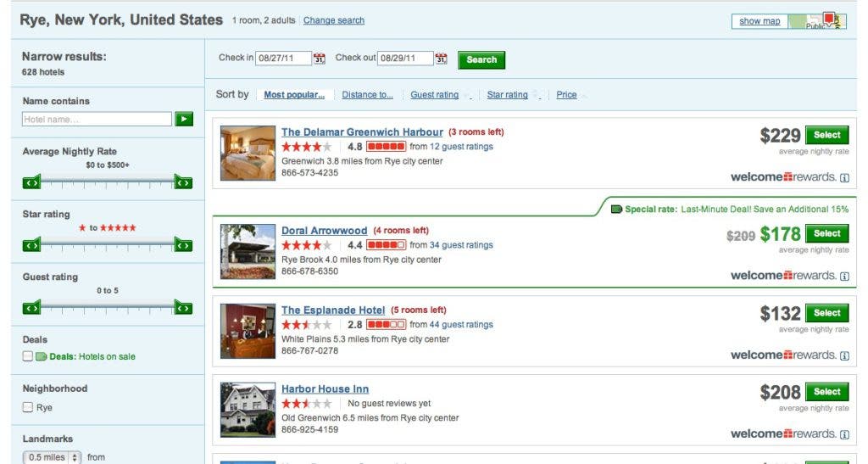View 44 guest ratings for Esplanade Hotel
The image size is (868, 464).
point(461,325)
